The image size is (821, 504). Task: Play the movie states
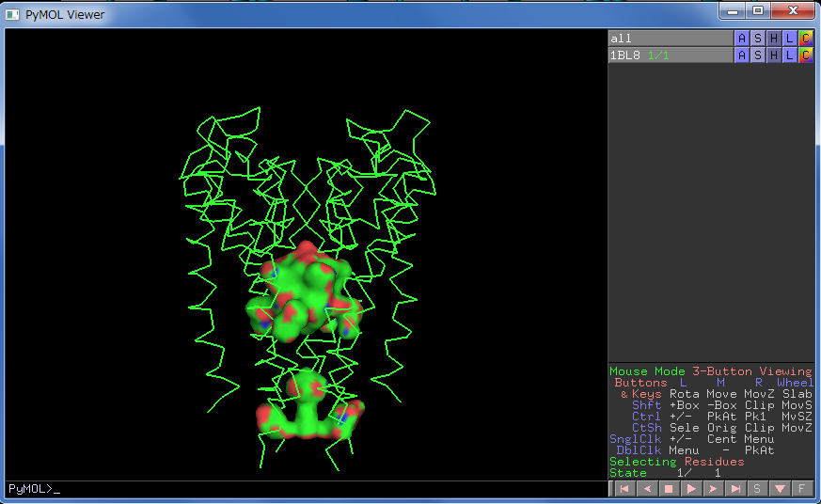[691, 489]
